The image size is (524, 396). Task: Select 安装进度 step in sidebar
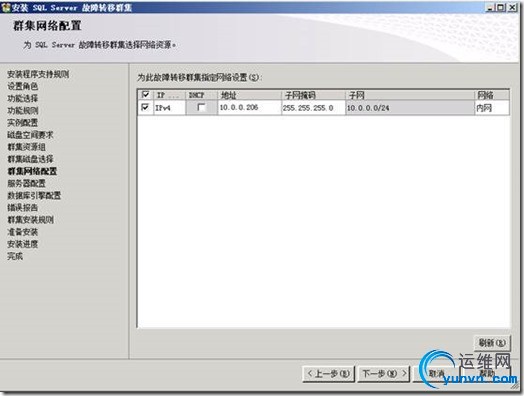pyautogui.click(x=23, y=244)
